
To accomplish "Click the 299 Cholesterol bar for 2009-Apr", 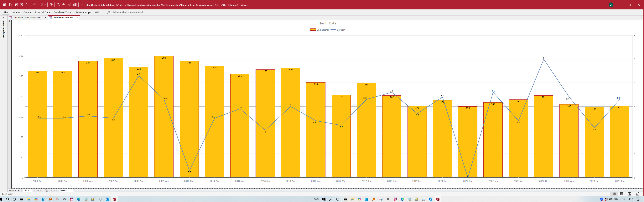I will pyautogui.click(x=164, y=117).
